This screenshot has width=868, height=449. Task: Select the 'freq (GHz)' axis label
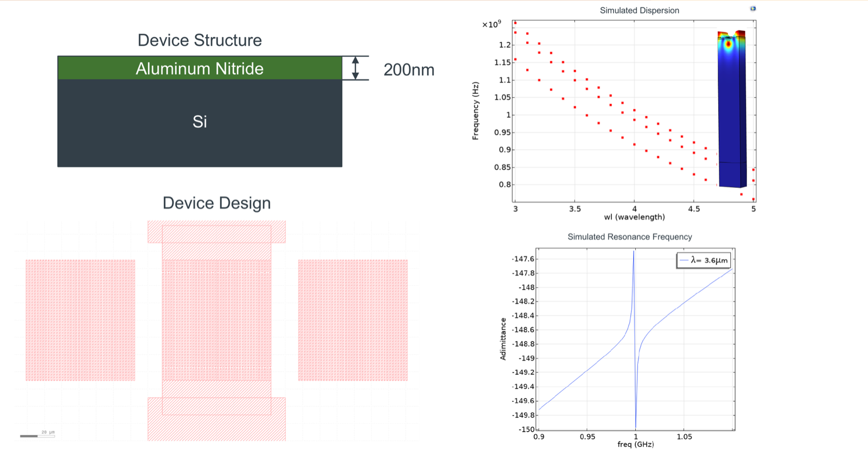point(635,444)
